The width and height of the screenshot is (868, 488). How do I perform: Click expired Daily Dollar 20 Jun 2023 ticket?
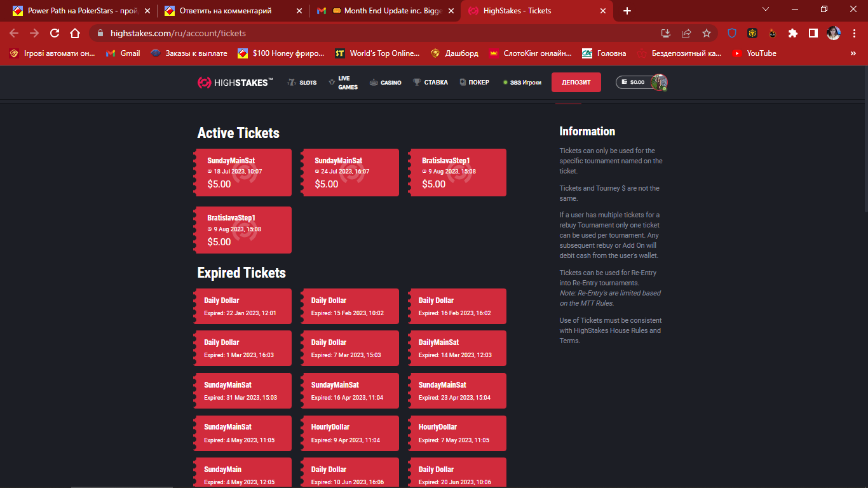pyautogui.click(x=457, y=473)
